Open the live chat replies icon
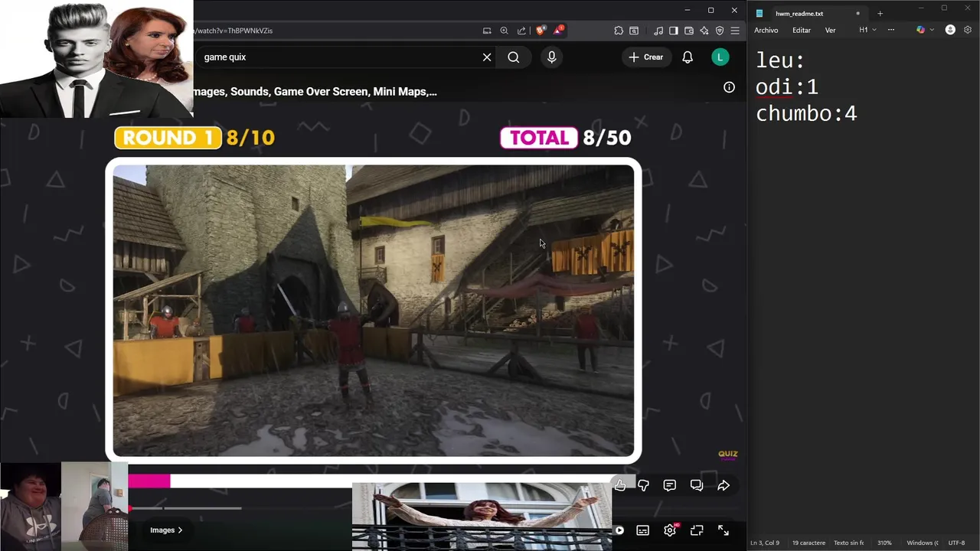 [x=697, y=485]
